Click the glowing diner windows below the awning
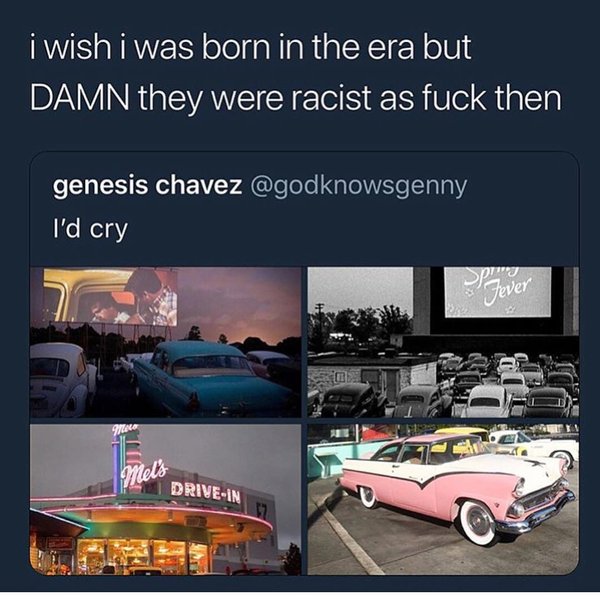 pos(142,555)
